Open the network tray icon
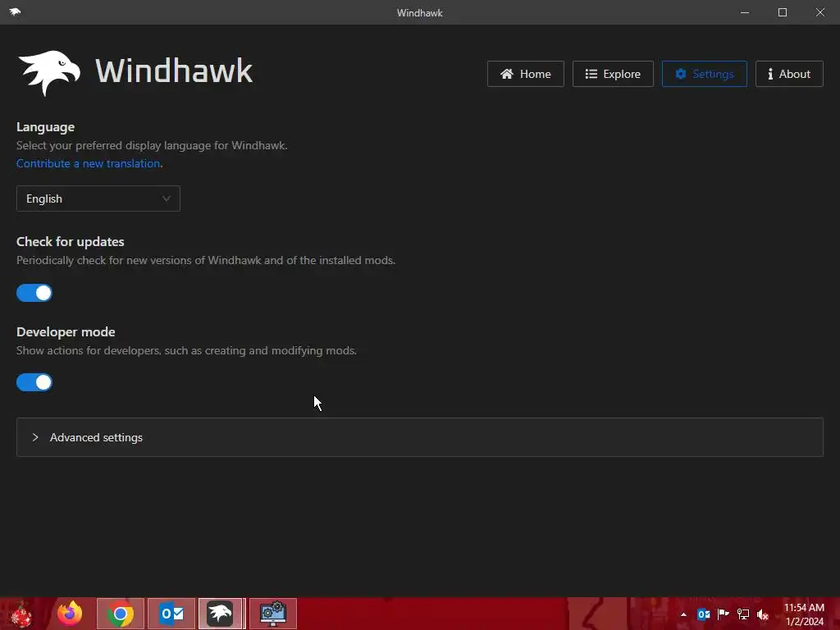Screen dimensions: 840x630 click(743, 614)
